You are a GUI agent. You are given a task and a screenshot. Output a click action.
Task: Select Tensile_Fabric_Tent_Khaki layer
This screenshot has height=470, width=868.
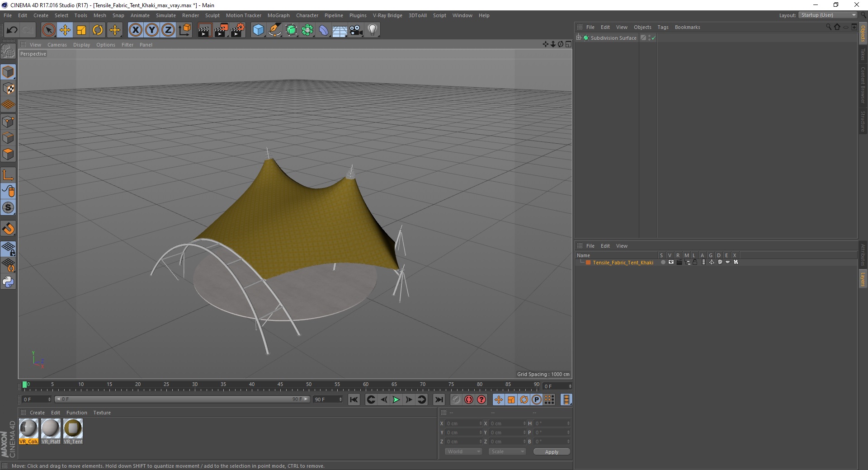623,263
